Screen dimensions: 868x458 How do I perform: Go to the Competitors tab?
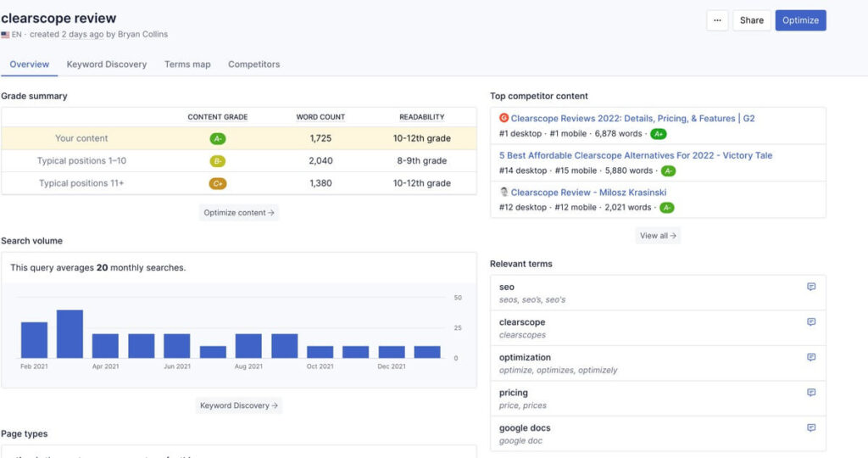[x=253, y=64]
